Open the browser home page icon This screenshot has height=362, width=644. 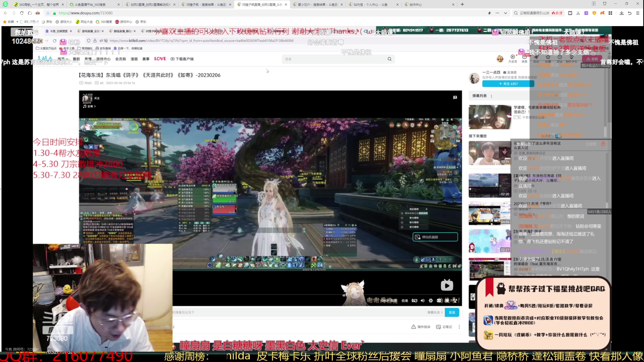(30, 13)
